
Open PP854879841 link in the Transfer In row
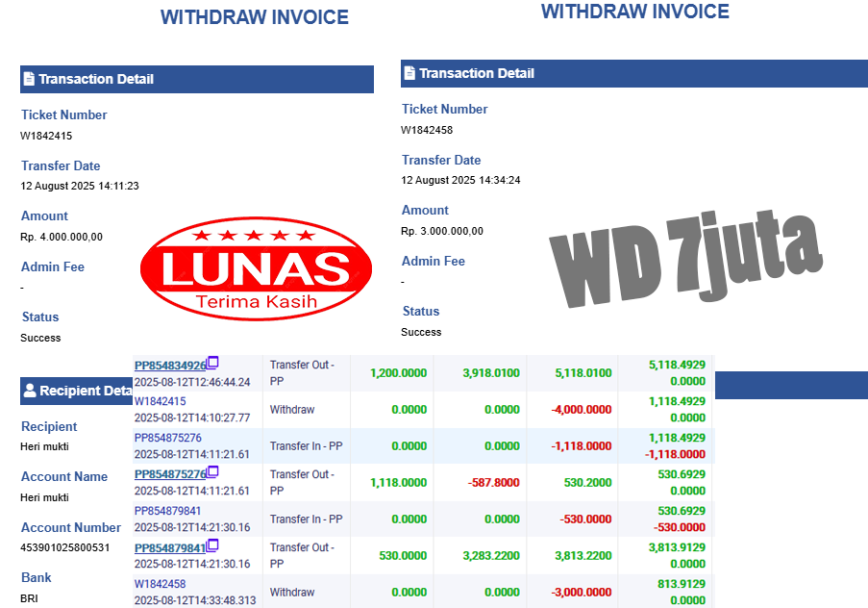pos(167,511)
